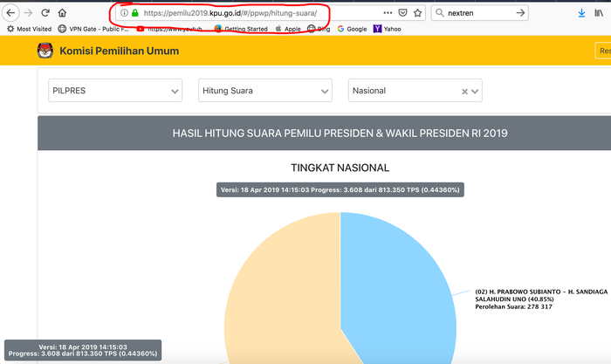611x364 pixels.
Task: Click the bottom-left version progress tooltip
Action: point(83,350)
